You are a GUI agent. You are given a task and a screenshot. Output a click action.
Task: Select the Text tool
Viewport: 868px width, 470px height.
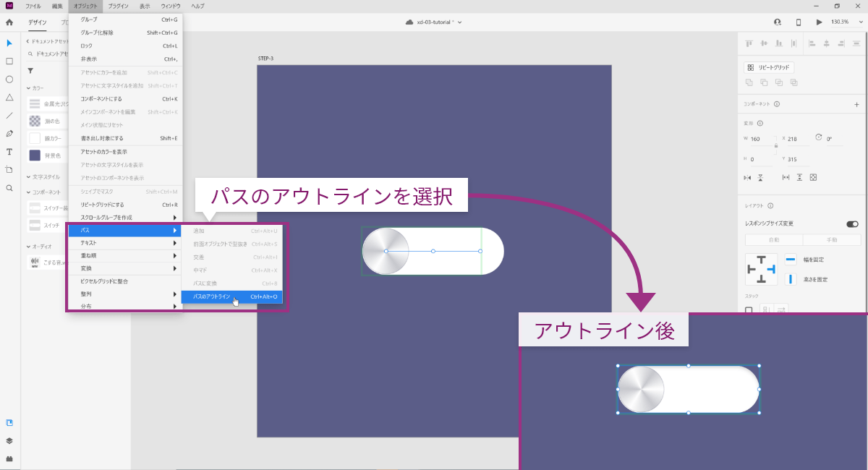click(9, 152)
